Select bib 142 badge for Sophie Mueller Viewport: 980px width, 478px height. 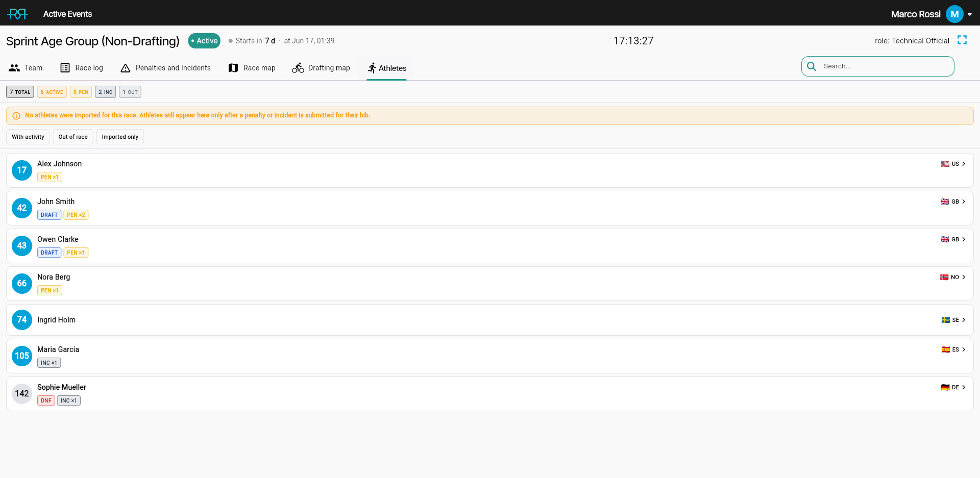tap(22, 394)
